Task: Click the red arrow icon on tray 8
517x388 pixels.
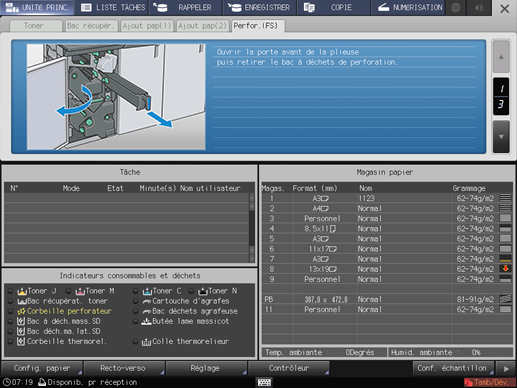Action: tap(505, 269)
